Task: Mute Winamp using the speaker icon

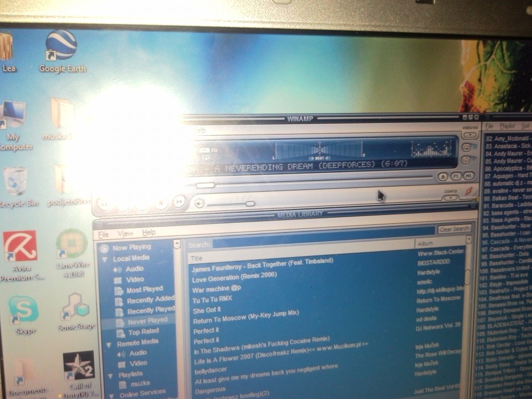Action: (x=199, y=203)
